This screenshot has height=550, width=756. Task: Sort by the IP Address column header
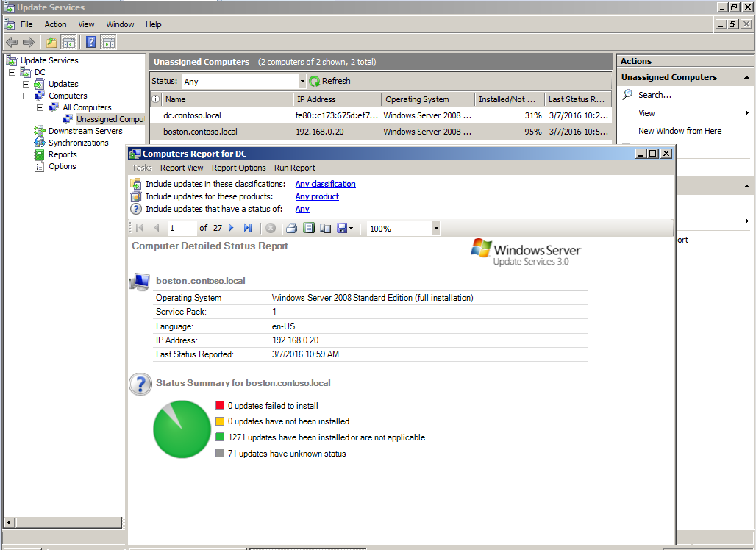point(337,99)
